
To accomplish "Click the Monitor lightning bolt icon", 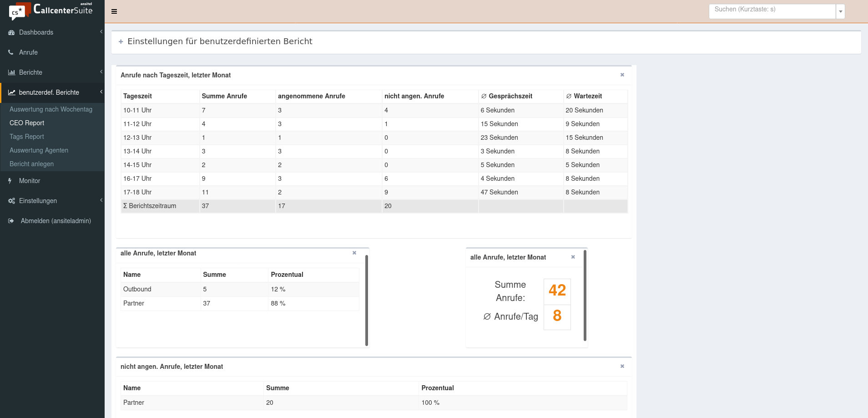I will coord(10,181).
